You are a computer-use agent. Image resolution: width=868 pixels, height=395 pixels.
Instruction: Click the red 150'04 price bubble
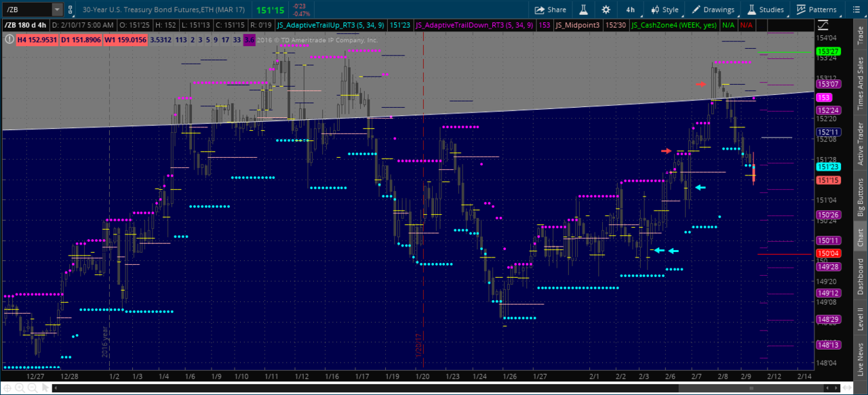click(828, 253)
